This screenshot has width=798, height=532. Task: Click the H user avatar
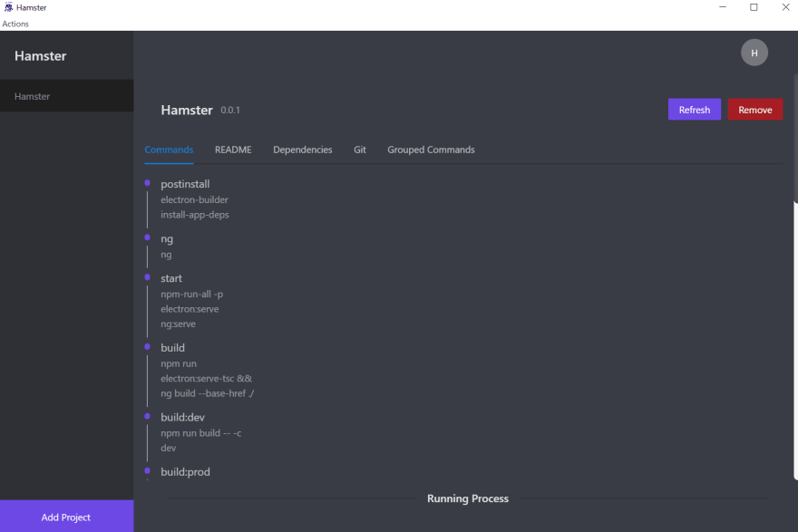tap(754, 53)
